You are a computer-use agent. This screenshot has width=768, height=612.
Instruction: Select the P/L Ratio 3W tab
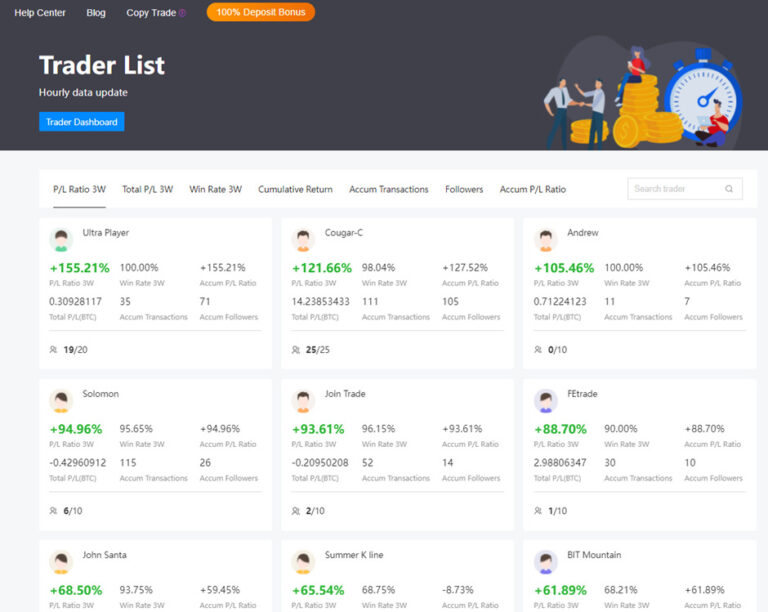(79, 189)
